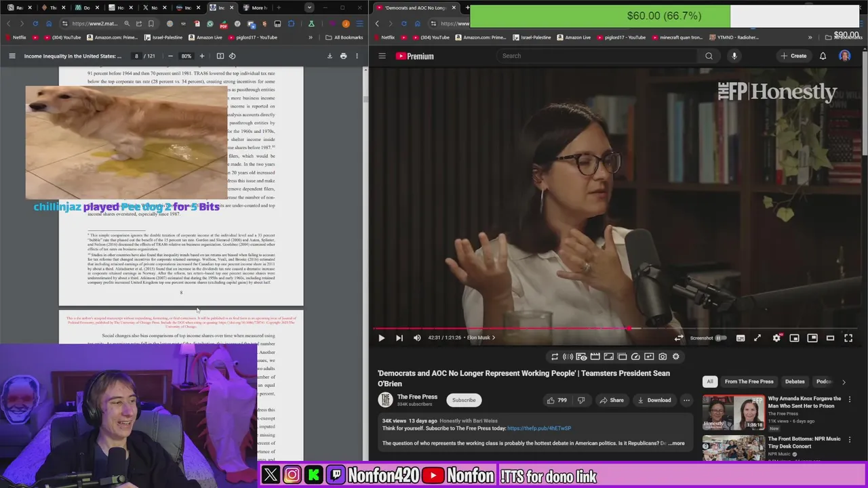
Task: Reload the page in the left browser
Action: click(x=35, y=24)
